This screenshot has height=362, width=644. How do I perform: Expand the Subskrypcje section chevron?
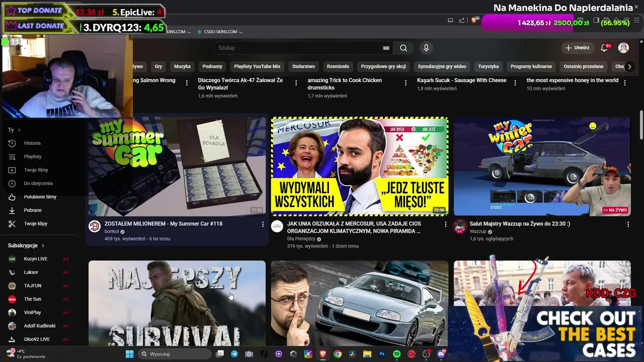click(43, 245)
